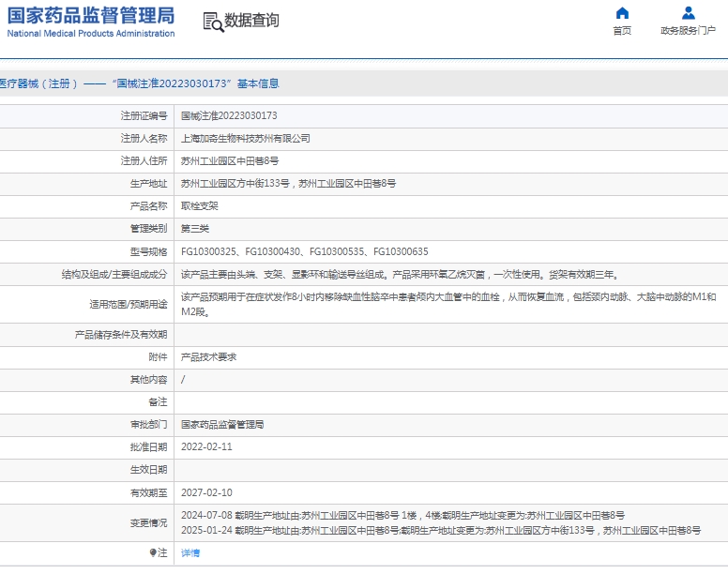Click the 产品名称 row label
The image size is (728, 574).
(x=148, y=205)
